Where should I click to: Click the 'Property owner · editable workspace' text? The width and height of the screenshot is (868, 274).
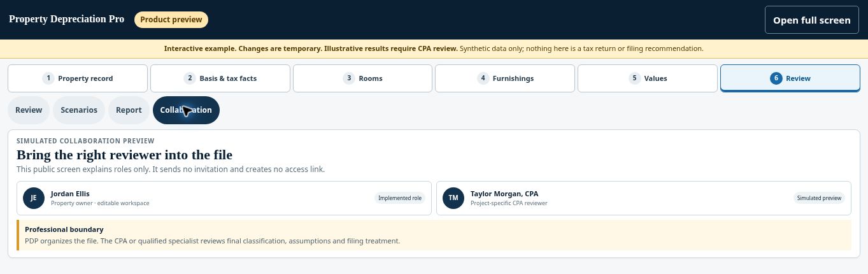coord(100,203)
